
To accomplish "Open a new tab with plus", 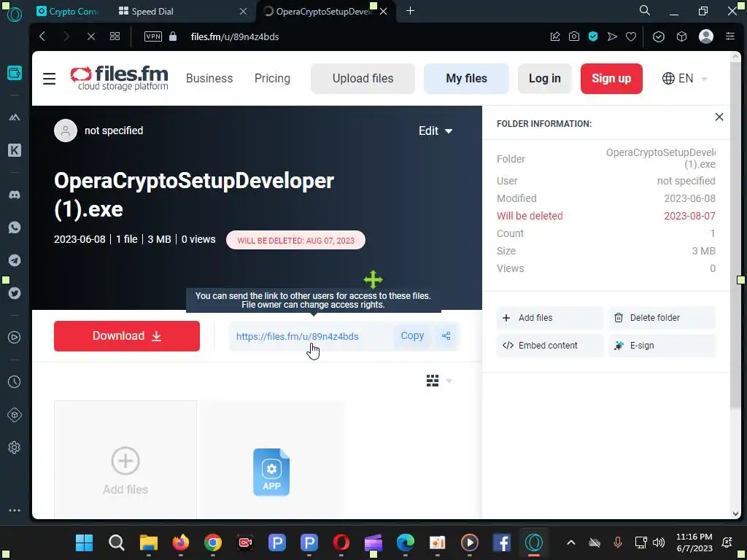I will (x=410, y=10).
